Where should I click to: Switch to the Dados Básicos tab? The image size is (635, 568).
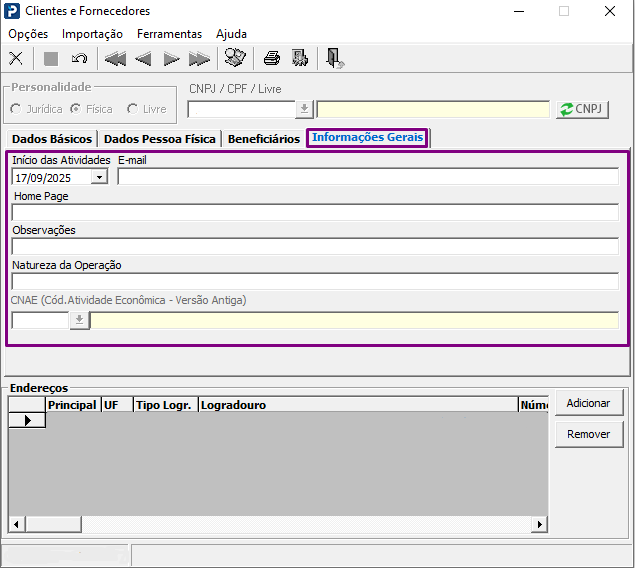pos(51,139)
